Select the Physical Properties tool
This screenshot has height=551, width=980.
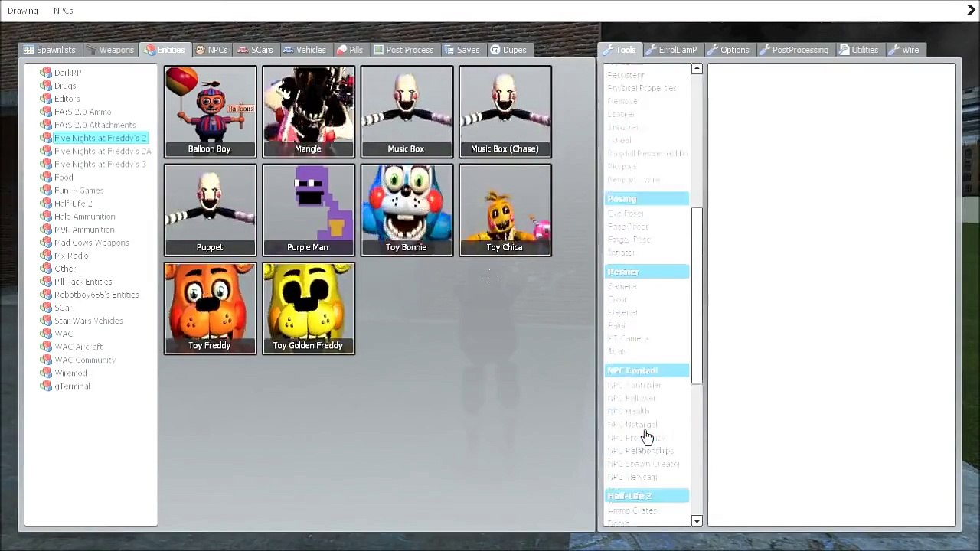[x=642, y=88]
